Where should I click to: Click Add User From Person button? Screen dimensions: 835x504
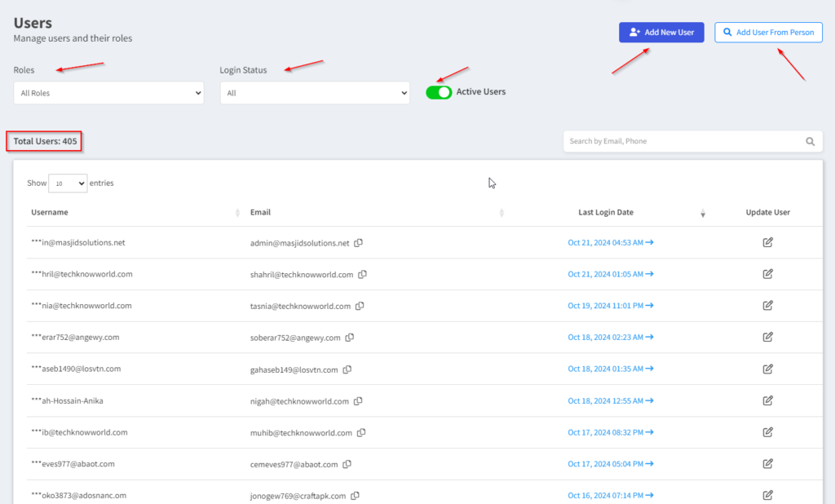tap(768, 33)
